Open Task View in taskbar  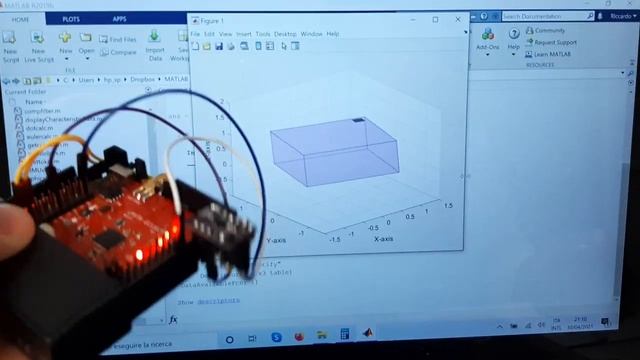(x=252, y=338)
